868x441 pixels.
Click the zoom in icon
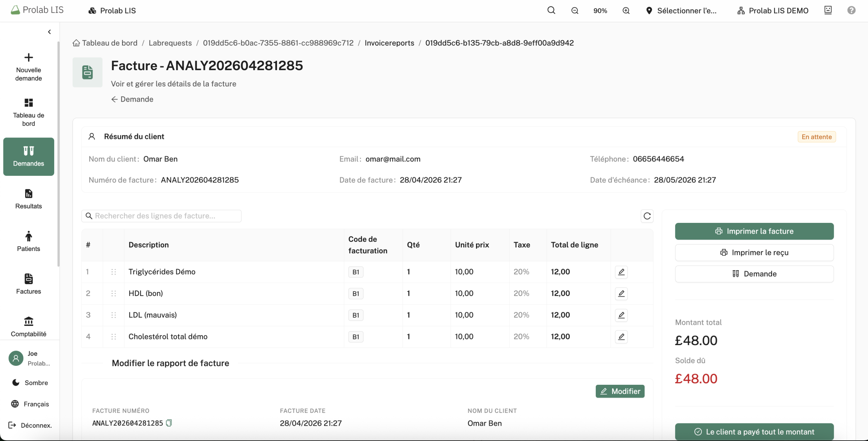click(626, 10)
